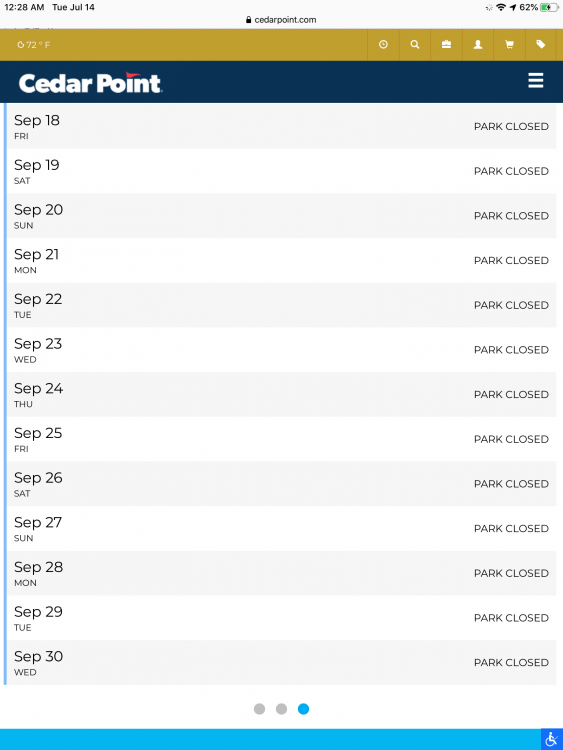The width and height of the screenshot is (563, 750).
Task: Select first carousel page dot
Action: point(259,709)
